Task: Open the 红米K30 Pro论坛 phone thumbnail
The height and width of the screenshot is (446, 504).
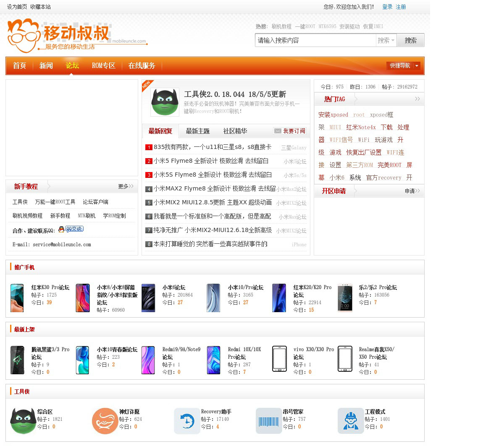Action: [x=17, y=298]
